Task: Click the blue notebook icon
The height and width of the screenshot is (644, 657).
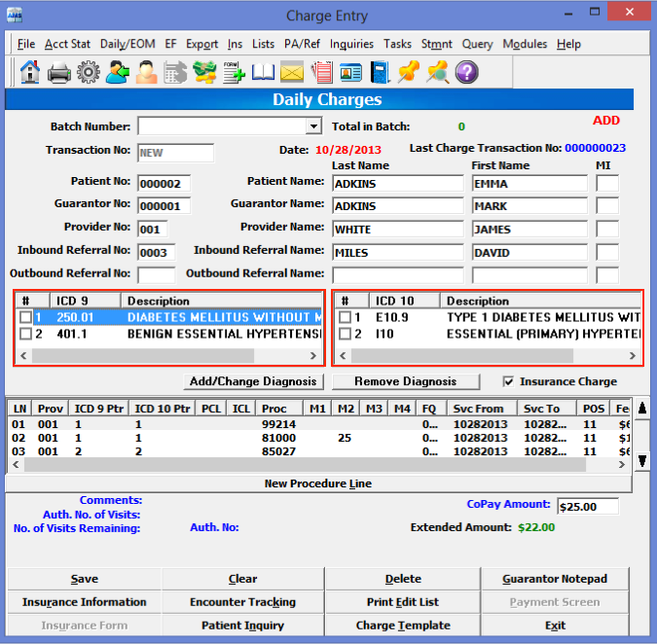Action: coord(380,72)
